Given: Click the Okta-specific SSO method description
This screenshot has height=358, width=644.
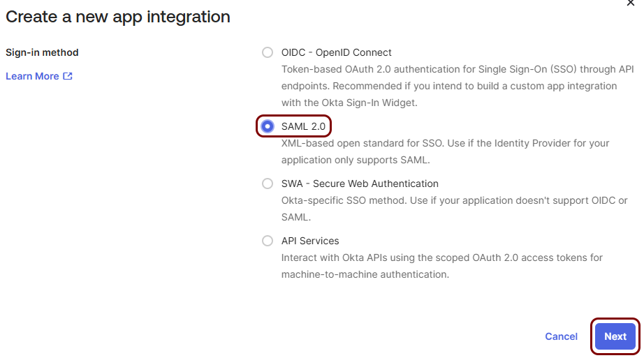Looking at the screenshot, I should (x=454, y=209).
